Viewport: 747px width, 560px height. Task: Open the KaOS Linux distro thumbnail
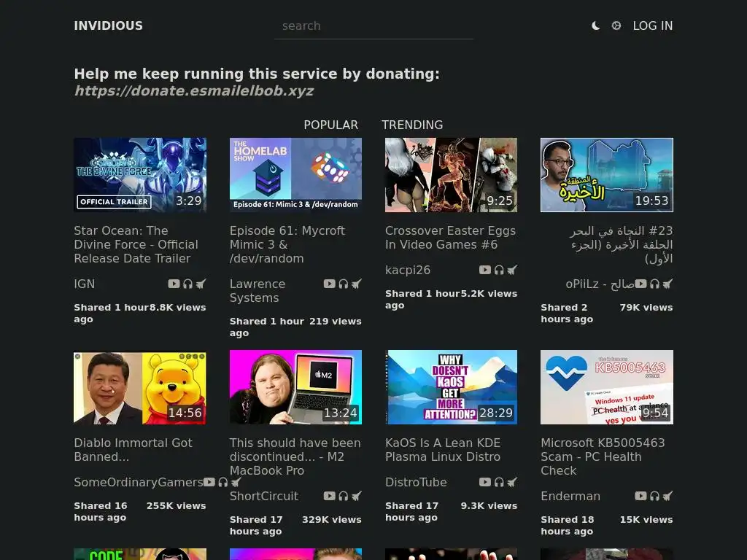[451, 387]
